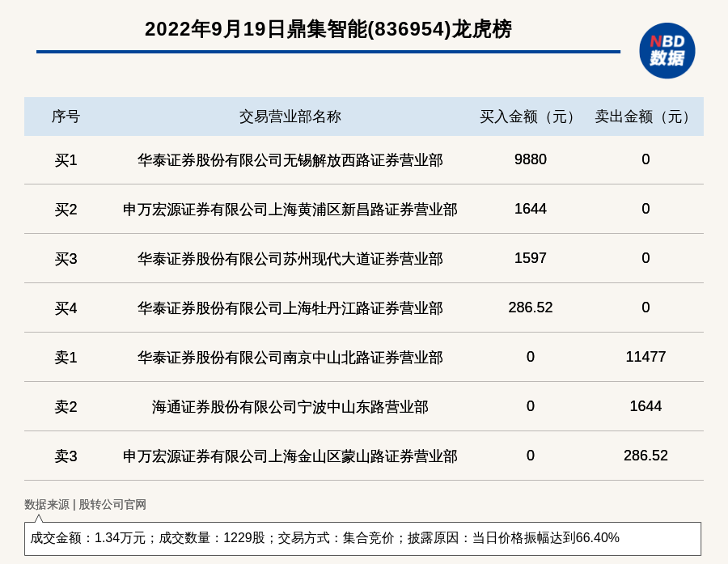Select sell amount 11477

(x=645, y=356)
